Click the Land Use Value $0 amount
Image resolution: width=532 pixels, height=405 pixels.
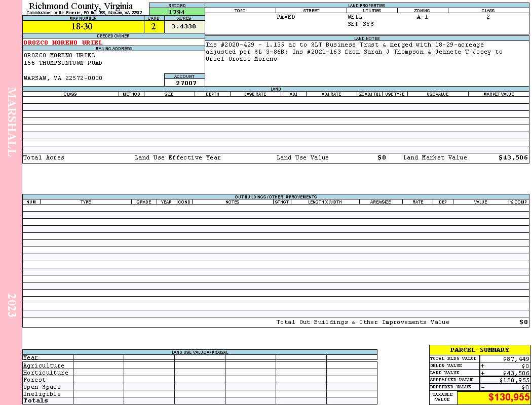point(382,157)
